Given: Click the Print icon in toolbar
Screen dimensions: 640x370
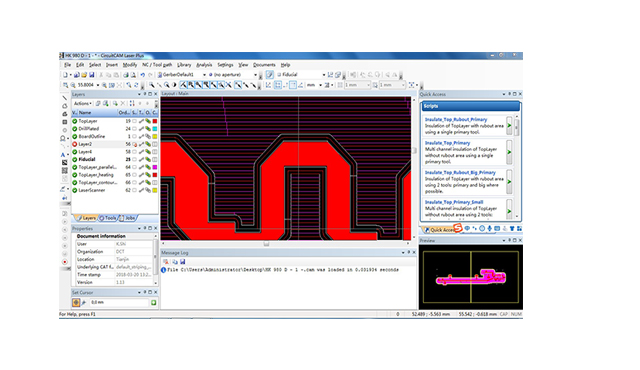Looking at the screenshot, I should [126, 75].
